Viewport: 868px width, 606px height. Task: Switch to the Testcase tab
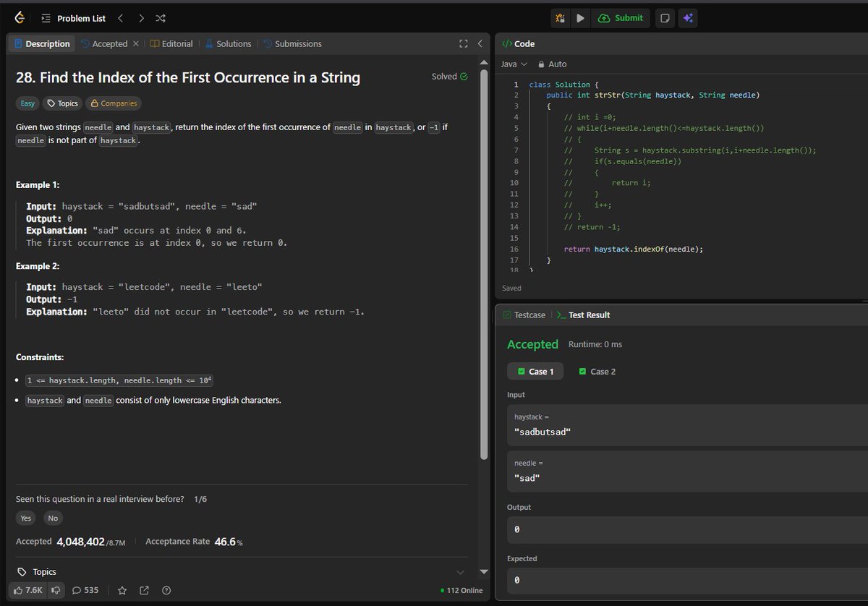525,315
